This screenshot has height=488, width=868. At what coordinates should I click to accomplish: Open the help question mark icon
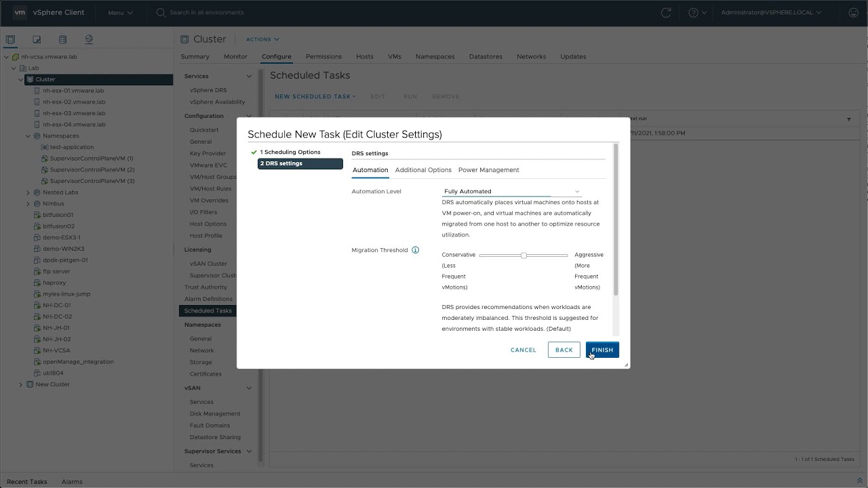coord(694,12)
